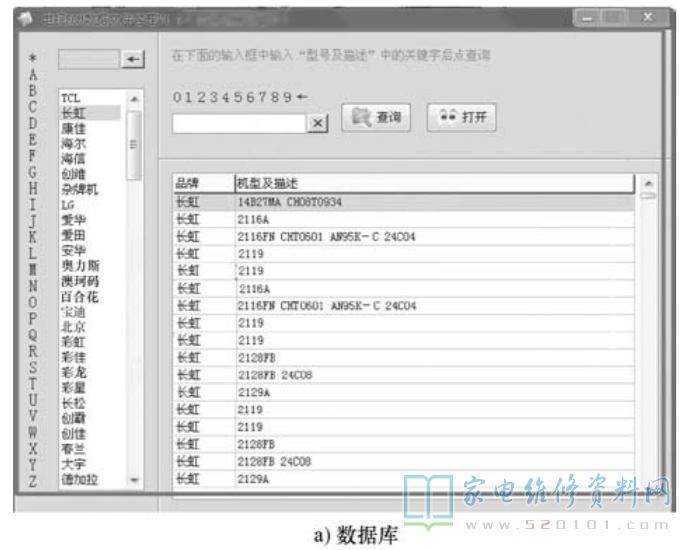681x550 pixels.
Task: Click the results table scroll up arrow
Action: (x=648, y=184)
